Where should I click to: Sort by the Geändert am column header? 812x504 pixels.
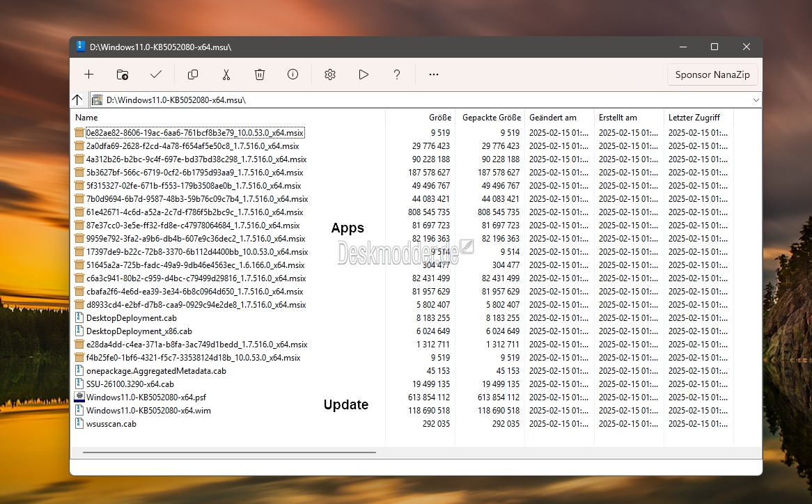click(552, 118)
